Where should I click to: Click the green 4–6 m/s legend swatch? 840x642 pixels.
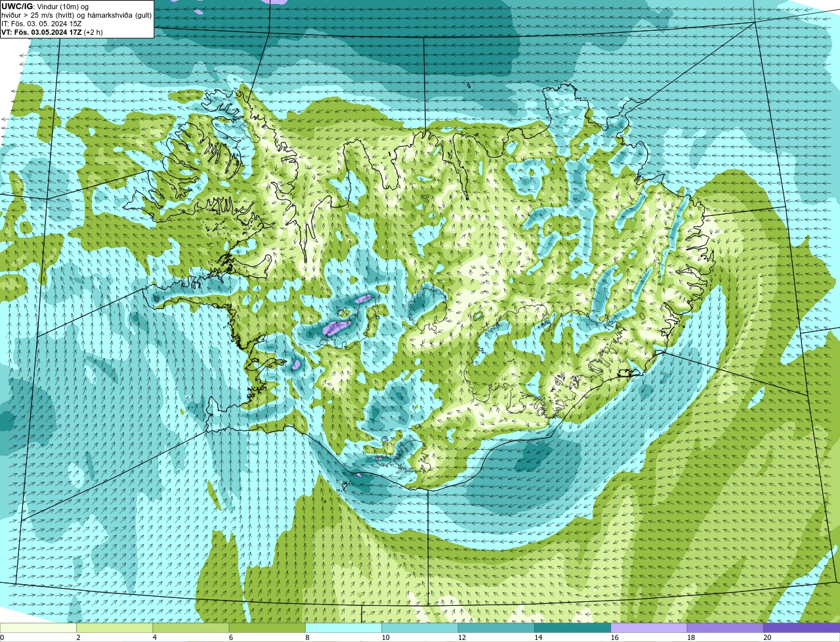coord(192,628)
